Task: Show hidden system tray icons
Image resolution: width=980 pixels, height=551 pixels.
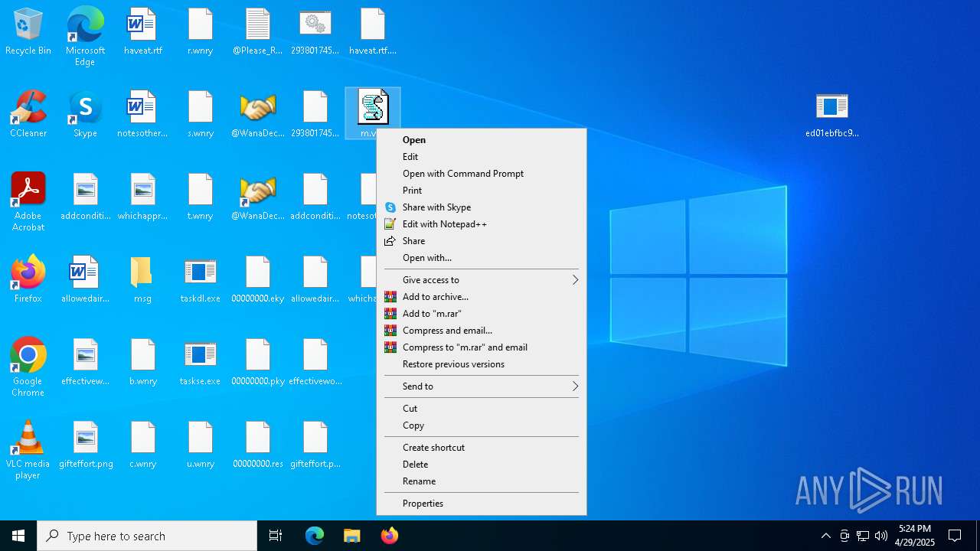Action: coord(826,536)
